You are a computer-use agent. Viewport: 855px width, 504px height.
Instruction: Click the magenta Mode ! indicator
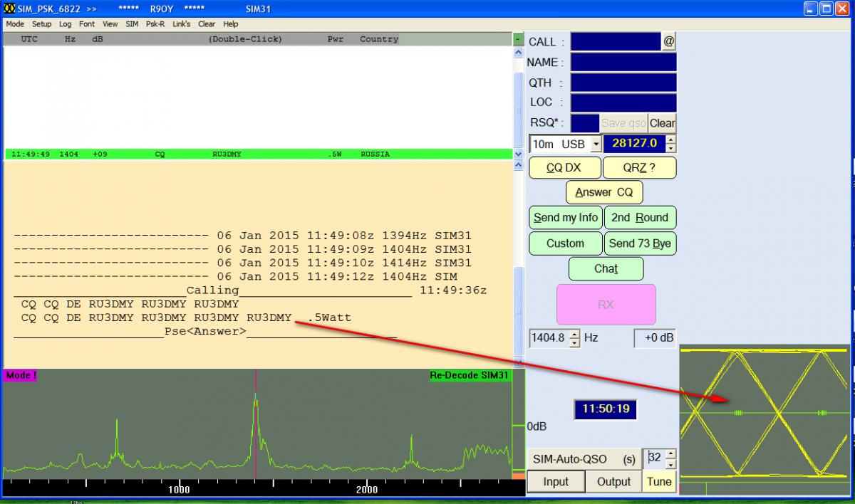(21, 375)
